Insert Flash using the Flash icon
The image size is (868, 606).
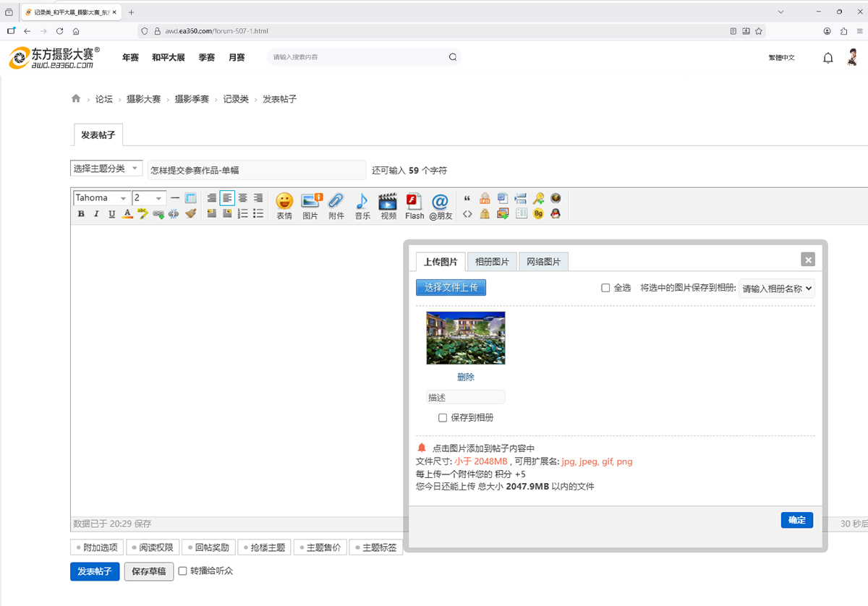(414, 205)
